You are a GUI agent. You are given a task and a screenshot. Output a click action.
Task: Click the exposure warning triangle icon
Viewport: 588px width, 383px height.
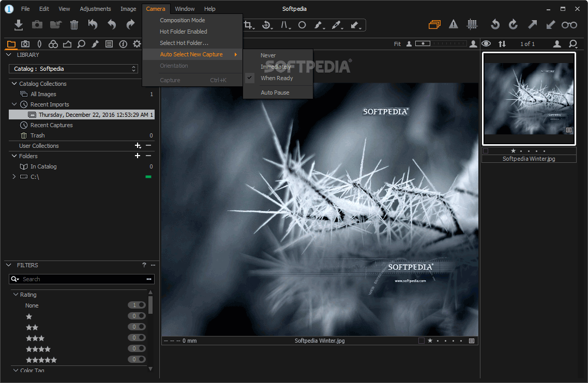[454, 25]
